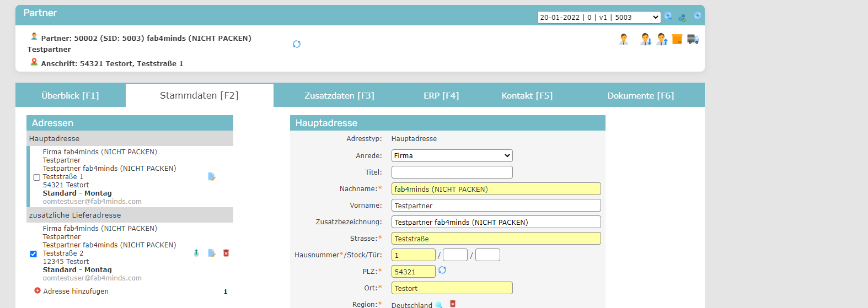The height and width of the screenshot is (308, 868).
Task: Refresh partner data next to partner name
Action: tap(297, 44)
